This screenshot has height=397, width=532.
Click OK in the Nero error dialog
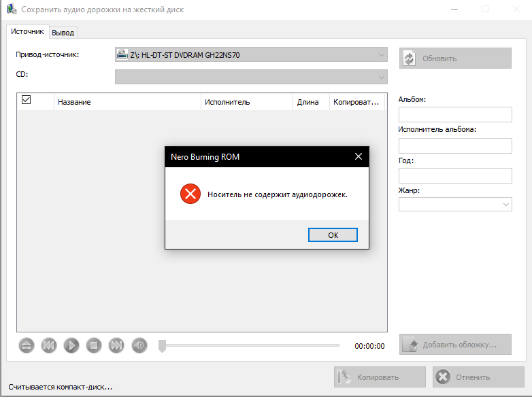click(x=333, y=235)
